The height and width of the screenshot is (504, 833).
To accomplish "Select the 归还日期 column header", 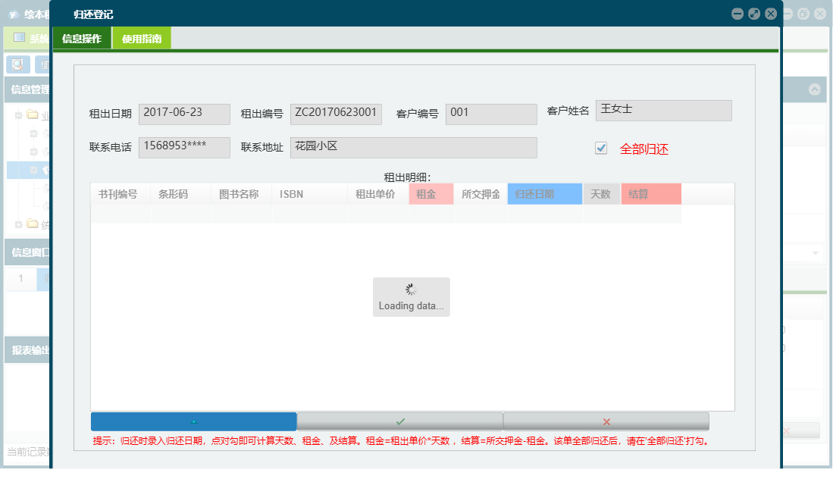I will (544, 193).
